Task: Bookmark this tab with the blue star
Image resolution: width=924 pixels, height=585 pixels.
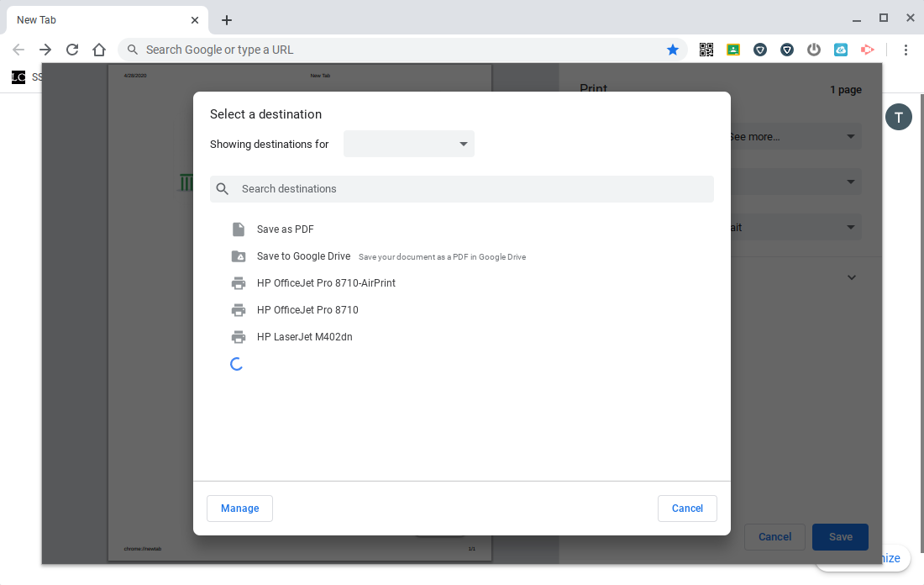Action: pos(672,50)
